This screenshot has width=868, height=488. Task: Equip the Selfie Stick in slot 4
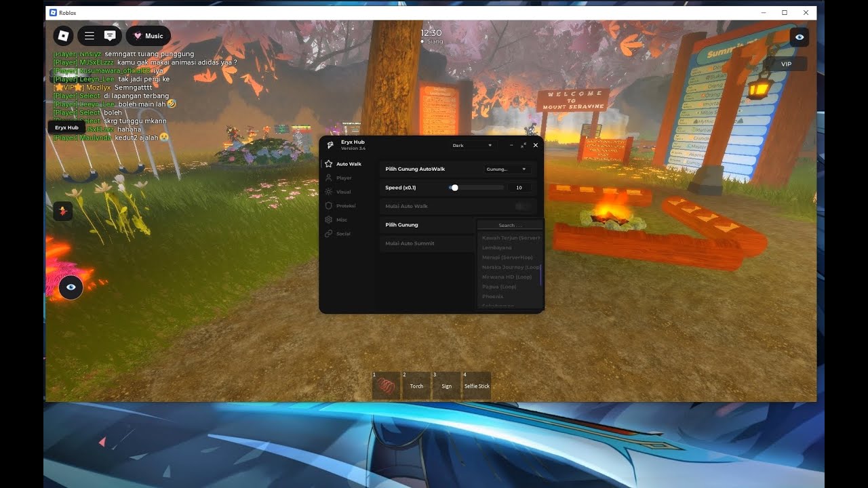476,386
